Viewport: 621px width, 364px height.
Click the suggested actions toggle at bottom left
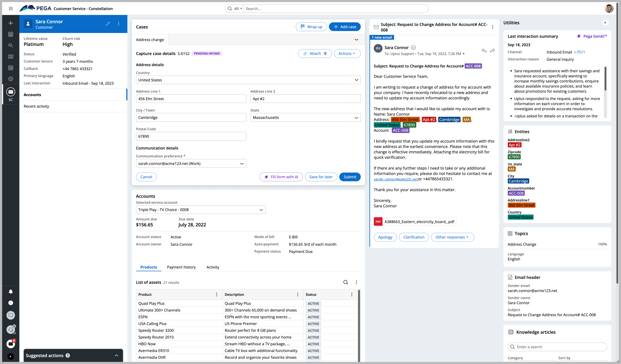pos(117,355)
